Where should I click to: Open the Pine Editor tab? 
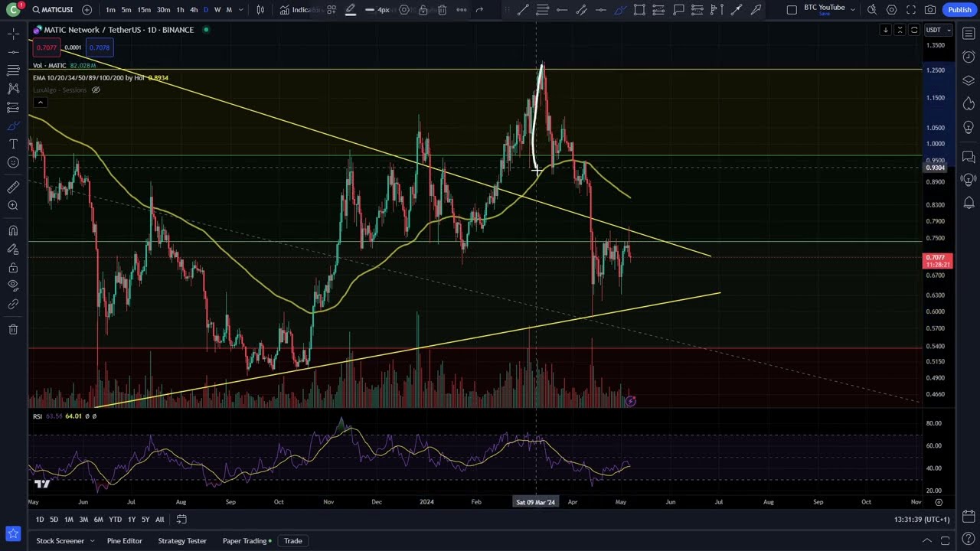click(125, 541)
